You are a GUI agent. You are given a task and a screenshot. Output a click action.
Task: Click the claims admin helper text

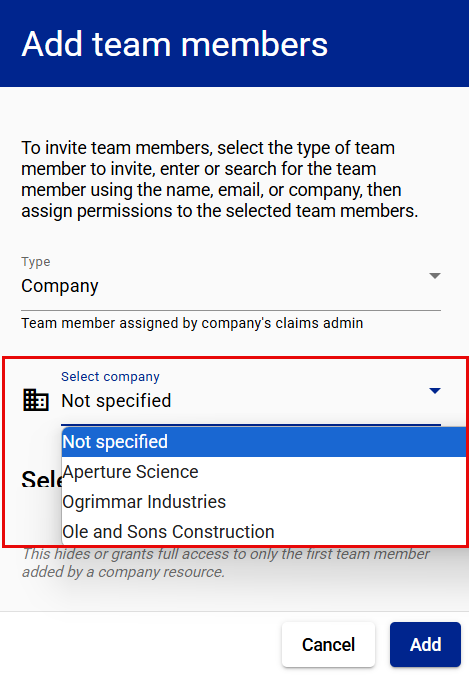pyautogui.click(x=192, y=323)
